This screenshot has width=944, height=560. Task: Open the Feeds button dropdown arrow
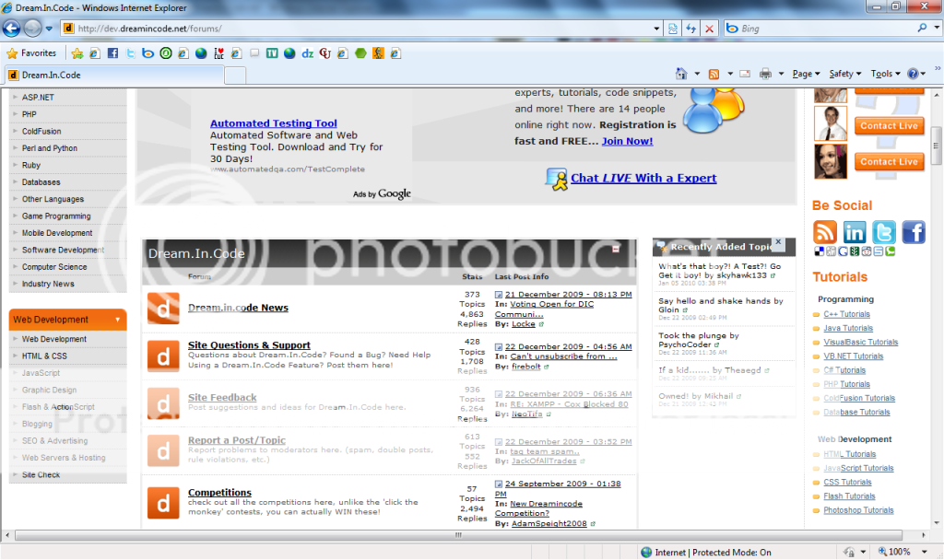pyautogui.click(x=730, y=74)
